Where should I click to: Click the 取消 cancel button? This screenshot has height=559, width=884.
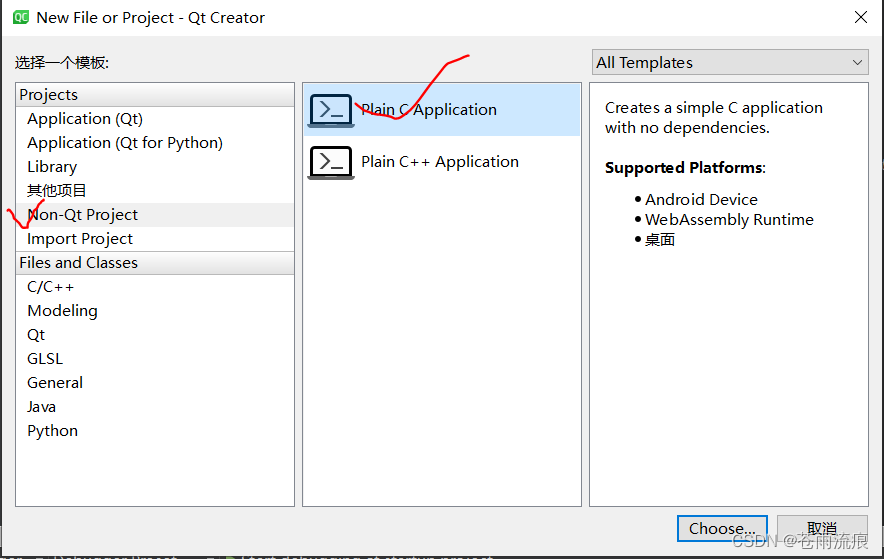[822, 529]
